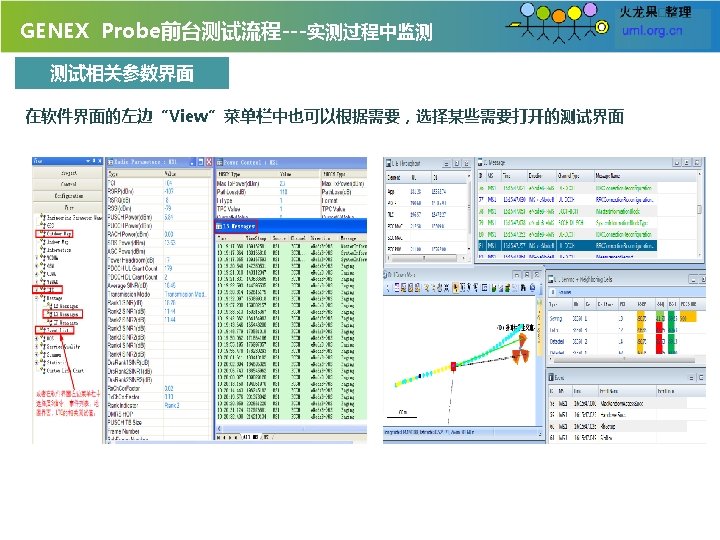Select the Transmission Mode row in Radio Parameters

coord(158,294)
